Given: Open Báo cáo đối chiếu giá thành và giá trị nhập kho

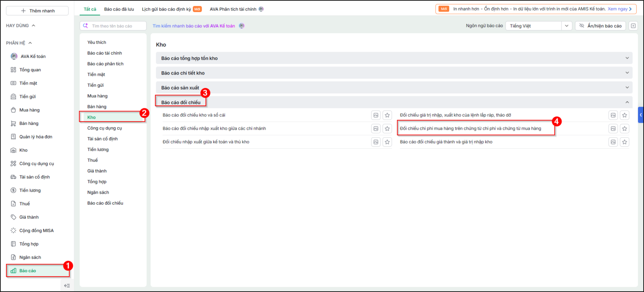Looking at the screenshot, I should [446, 142].
